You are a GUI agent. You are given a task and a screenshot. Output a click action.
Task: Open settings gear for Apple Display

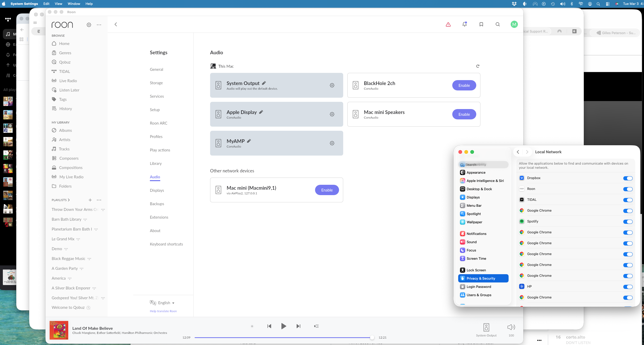pos(332,114)
